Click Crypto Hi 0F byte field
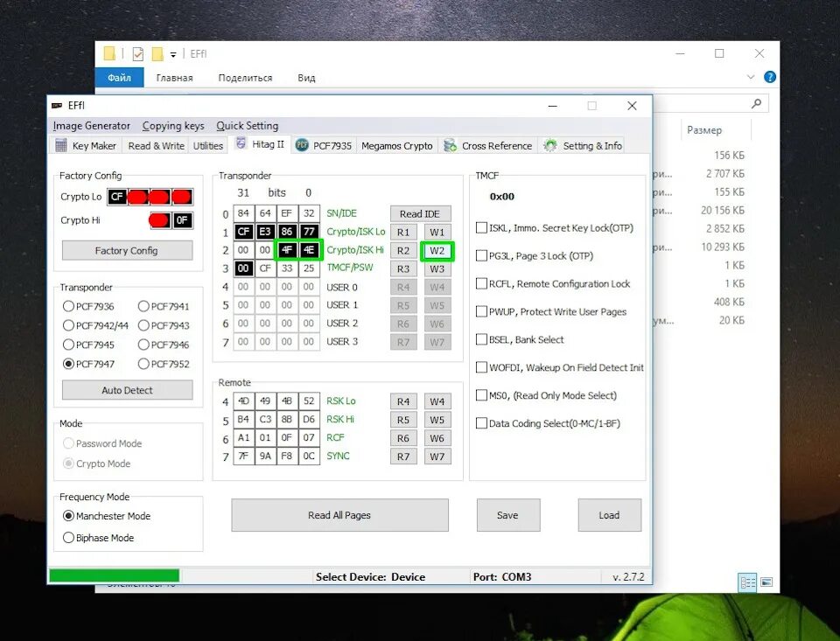Screen dimensions: 840x641 tap(182, 220)
